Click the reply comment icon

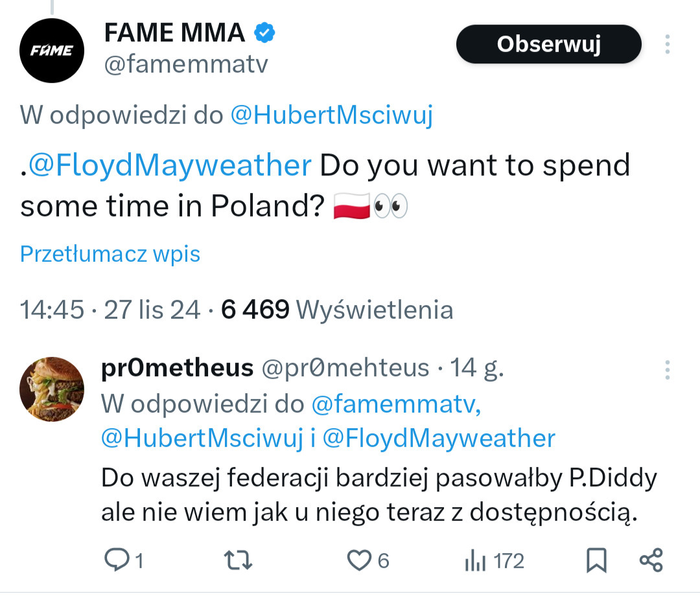(117, 560)
